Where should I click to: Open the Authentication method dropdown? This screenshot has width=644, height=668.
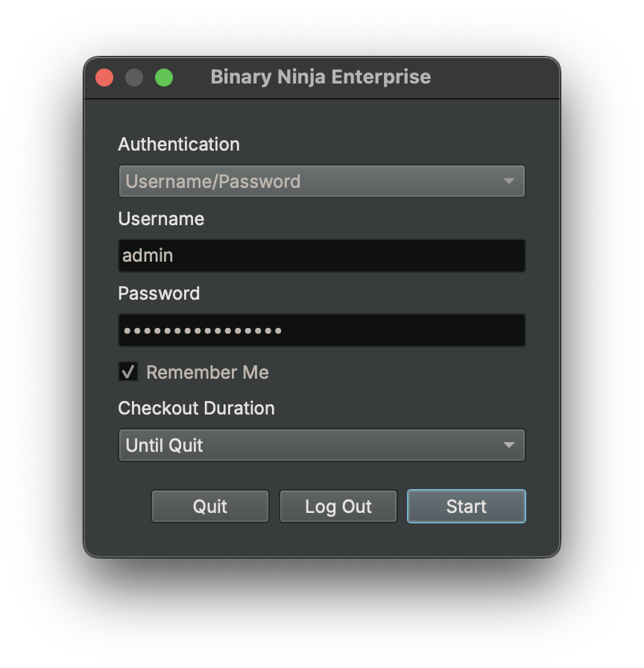coord(321,180)
